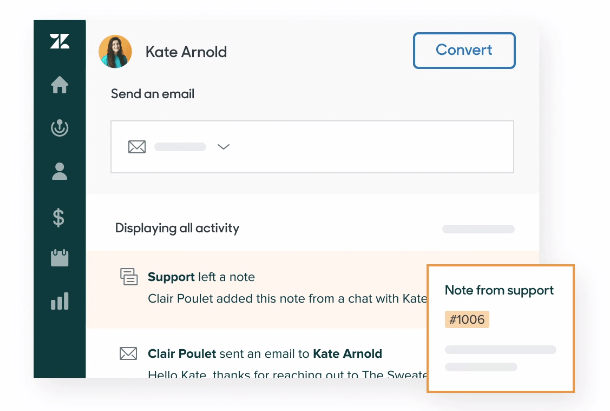Screen dimensions: 610x411
Task: Click envelope icon beside Clair Poulet email
Action: pos(128,353)
